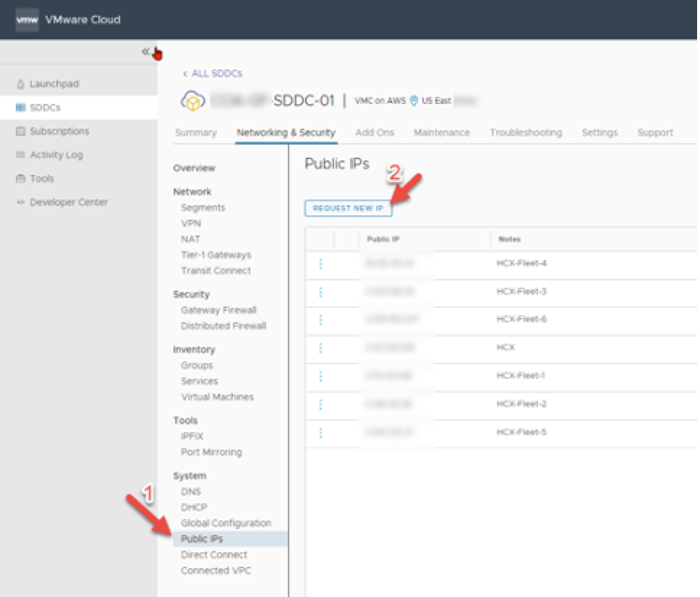700x597 pixels.
Task: Open Global Configuration under System
Action: pyautogui.click(x=226, y=523)
